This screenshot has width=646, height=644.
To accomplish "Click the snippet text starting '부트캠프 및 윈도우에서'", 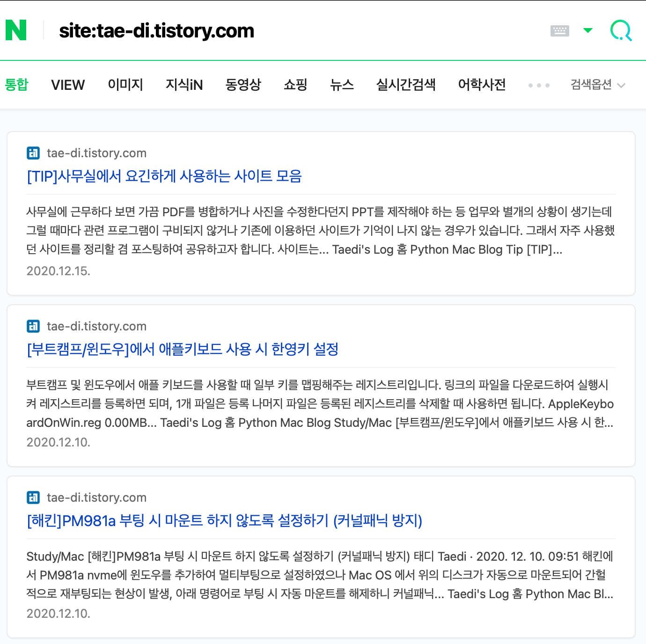I will coord(321,403).
